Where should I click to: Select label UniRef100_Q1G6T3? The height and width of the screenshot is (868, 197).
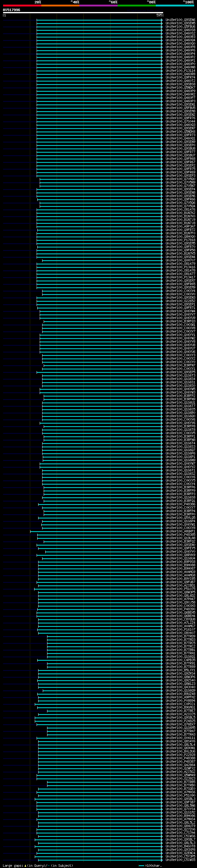pyautogui.click(x=180, y=376)
